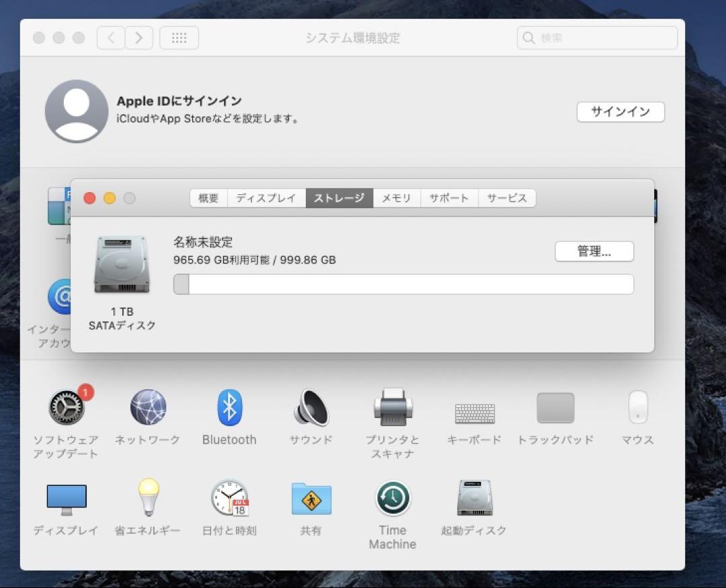Viewport: 726px width, 588px height.
Task: Open Trackpad (トラックパッド) preferences
Action: (x=556, y=408)
